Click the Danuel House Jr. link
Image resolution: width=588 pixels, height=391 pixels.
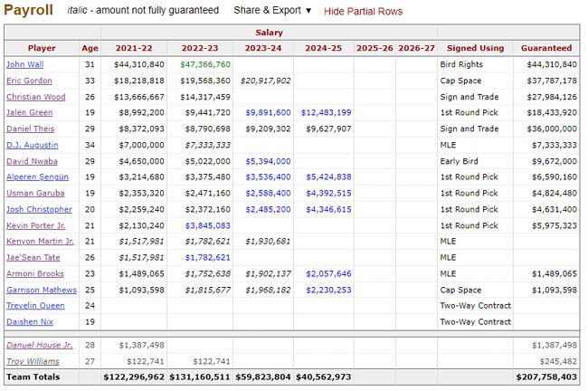38,345
